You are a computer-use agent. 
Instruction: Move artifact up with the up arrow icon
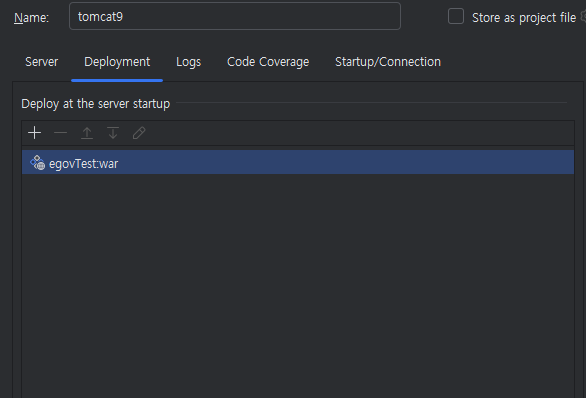pos(87,133)
